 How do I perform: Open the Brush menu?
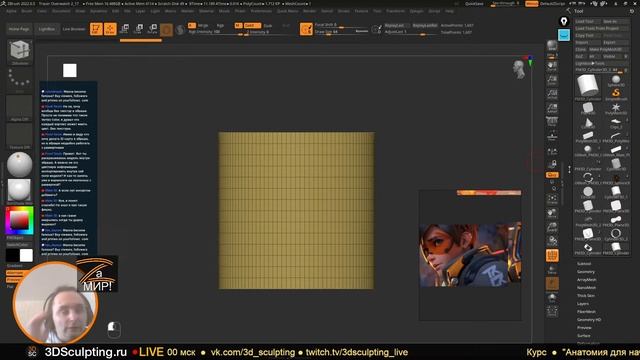pyautogui.click(x=27, y=11)
